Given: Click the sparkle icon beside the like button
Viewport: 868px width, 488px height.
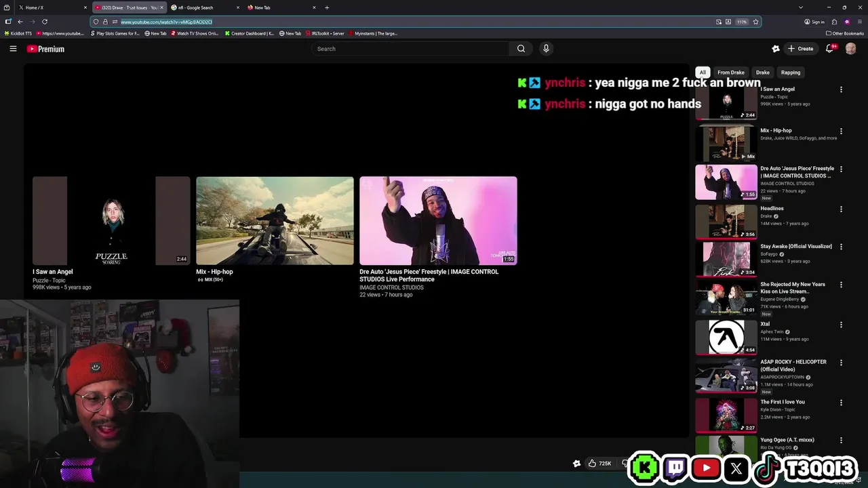Looking at the screenshot, I should [576, 464].
